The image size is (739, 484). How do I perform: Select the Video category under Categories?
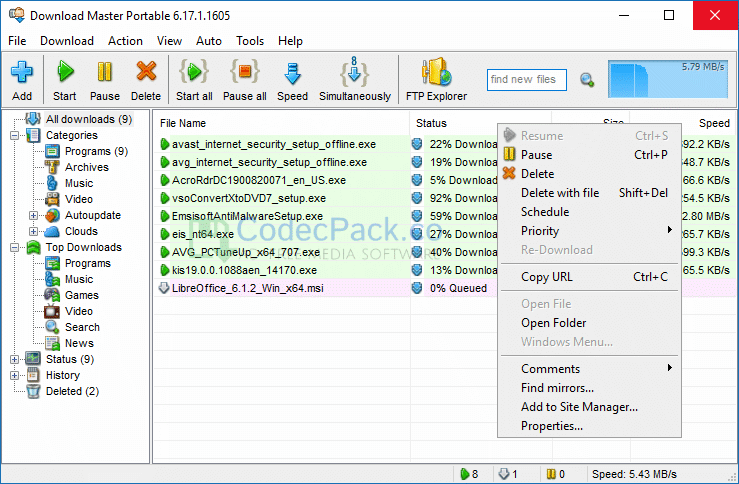pos(79,199)
